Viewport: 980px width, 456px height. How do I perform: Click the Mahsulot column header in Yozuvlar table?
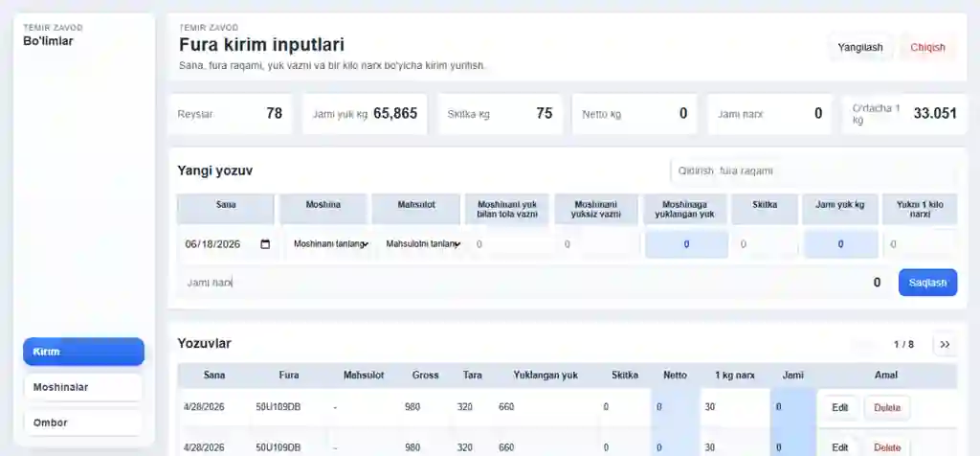pos(364,376)
